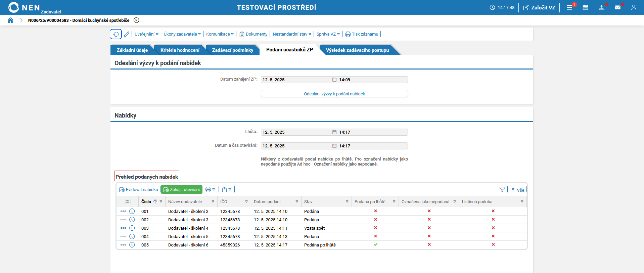The height and width of the screenshot is (273, 644).
Task: Show info for offer 002
Action: point(132,220)
